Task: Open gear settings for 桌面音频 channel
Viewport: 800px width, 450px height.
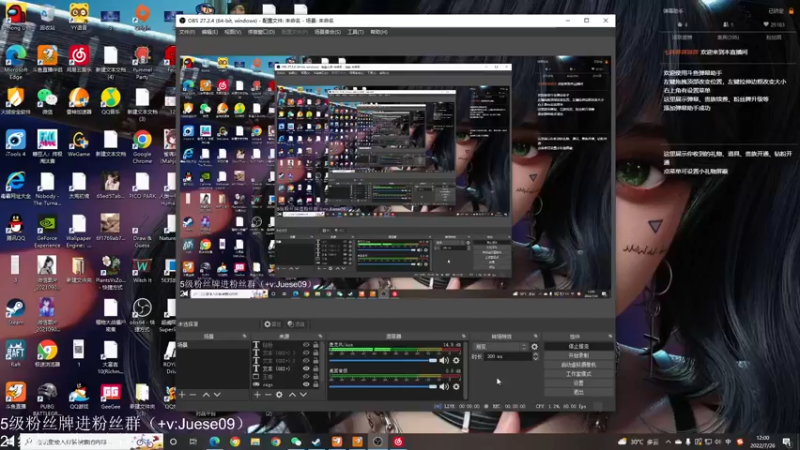Action: (456, 386)
